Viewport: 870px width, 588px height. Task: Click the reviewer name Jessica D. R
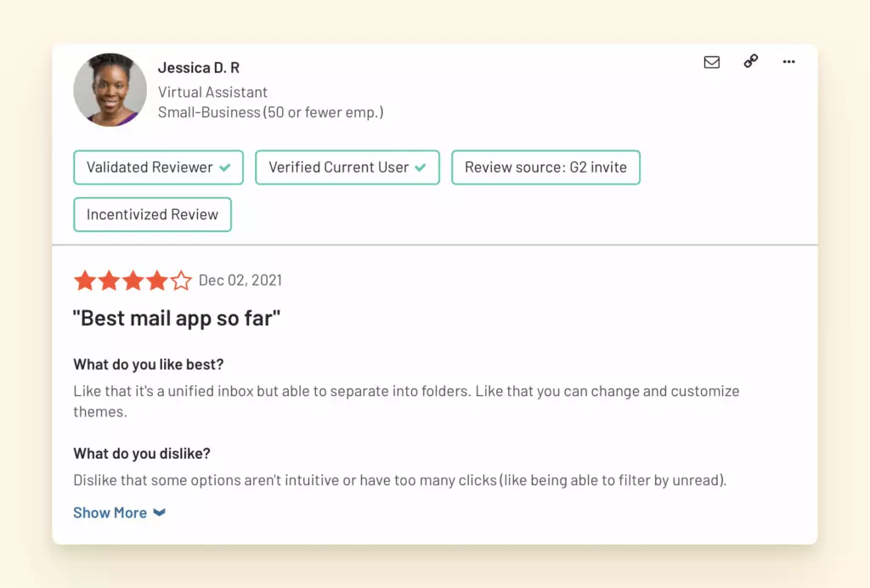click(199, 68)
